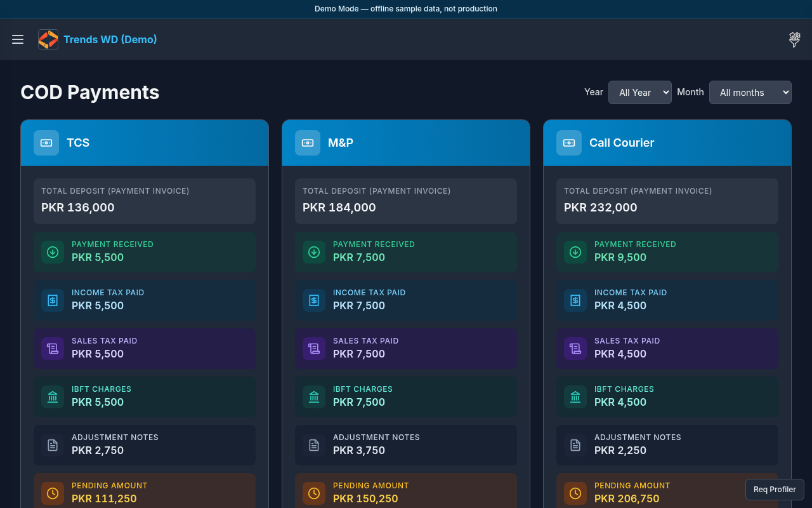The height and width of the screenshot is (508, 812).
Task: Click TCS pending amount PKR 111,250
Action: tap(104, 499)
